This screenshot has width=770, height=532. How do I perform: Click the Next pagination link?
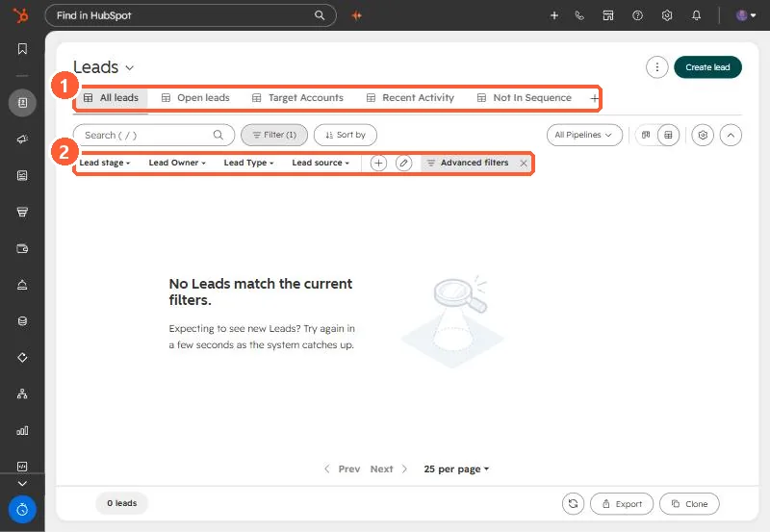pyautogui.click(x=389, y=469)
